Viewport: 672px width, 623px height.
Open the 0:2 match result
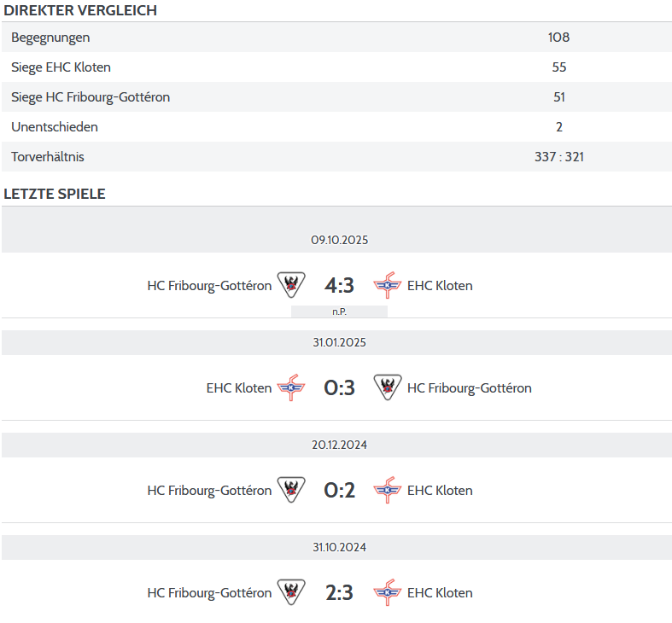pyautogui.click(x=339, y=490)
